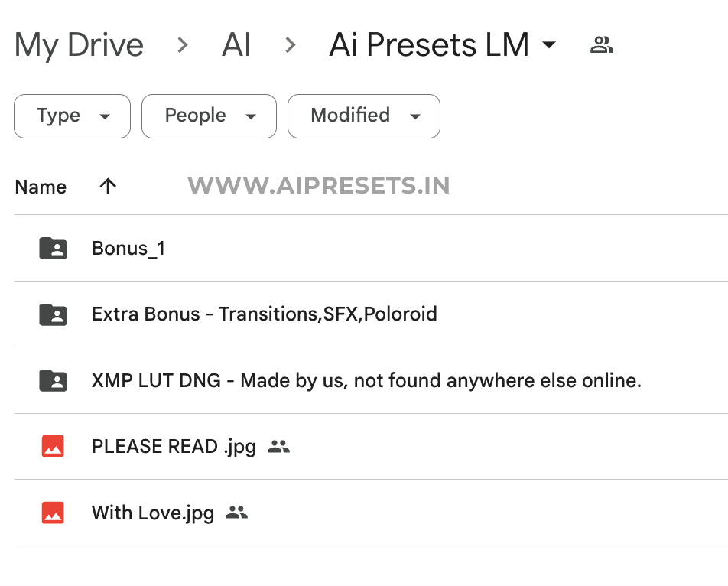Image resolution: width=728 pixels, height=586 pixels.
Task: Click the With Love image file icon
Action: pyautogui.click(x=53, y=513)
